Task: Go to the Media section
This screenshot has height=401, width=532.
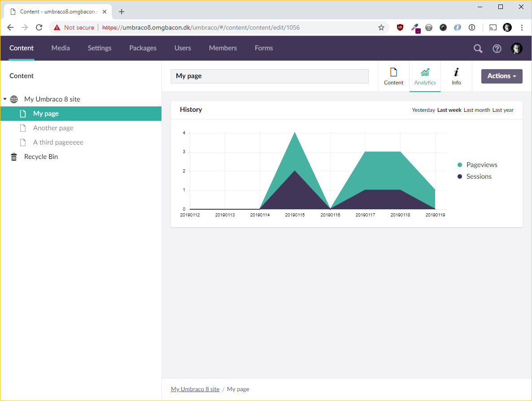Action: 61,48
